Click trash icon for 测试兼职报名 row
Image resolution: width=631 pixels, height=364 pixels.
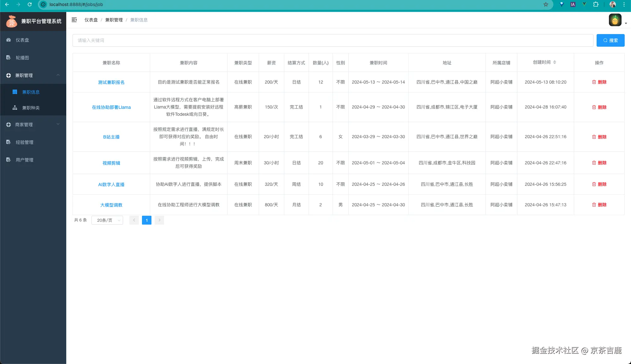click(594, 82)
